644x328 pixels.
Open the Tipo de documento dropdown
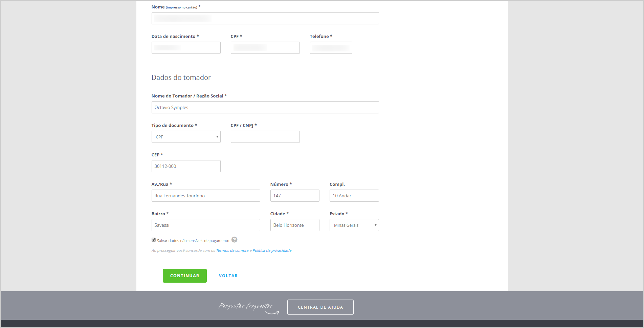(x=186, y=137)
